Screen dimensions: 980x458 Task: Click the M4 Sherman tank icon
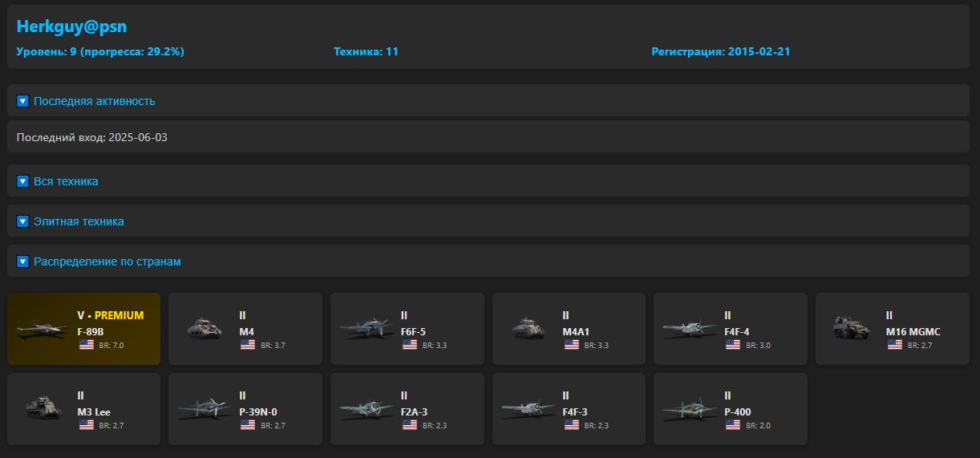(204, 329)
